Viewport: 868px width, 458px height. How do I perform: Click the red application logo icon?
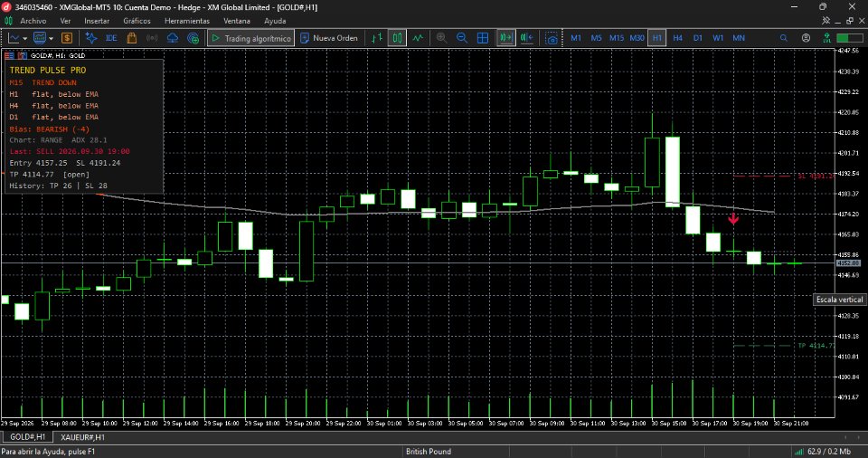pyautogui.click(x=6, y=7)
